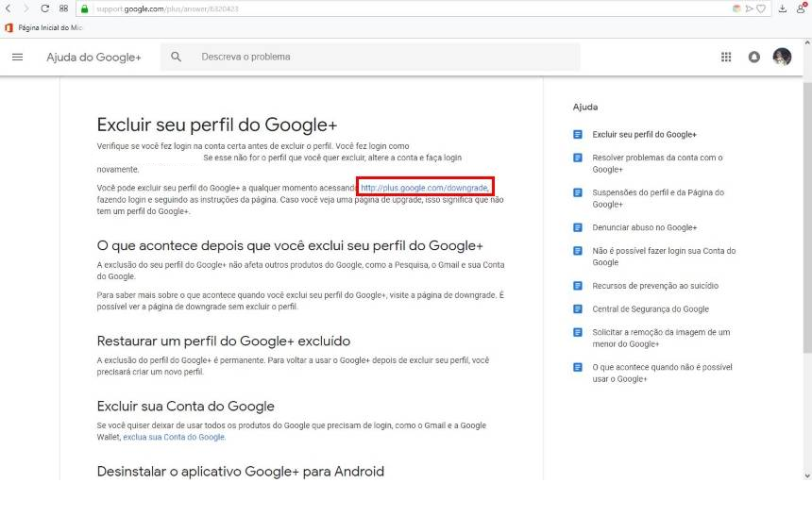Open downloads with the download arrow icon
812x516 pixels.
pos(783,8)
